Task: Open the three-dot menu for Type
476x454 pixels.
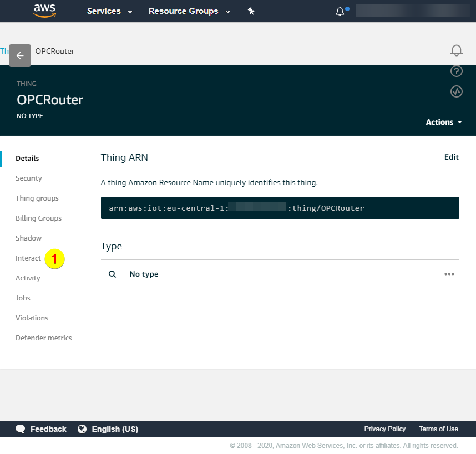Action: point(449,274)
